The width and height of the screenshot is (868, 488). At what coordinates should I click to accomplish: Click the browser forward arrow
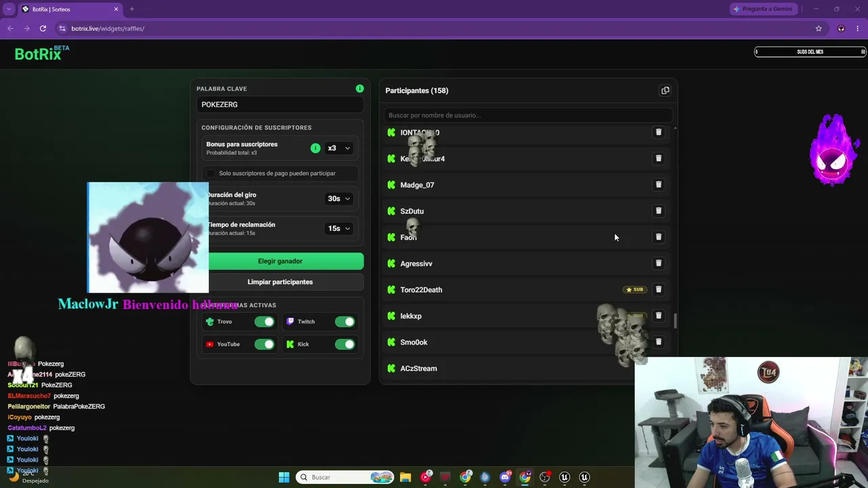coord(26,28)
